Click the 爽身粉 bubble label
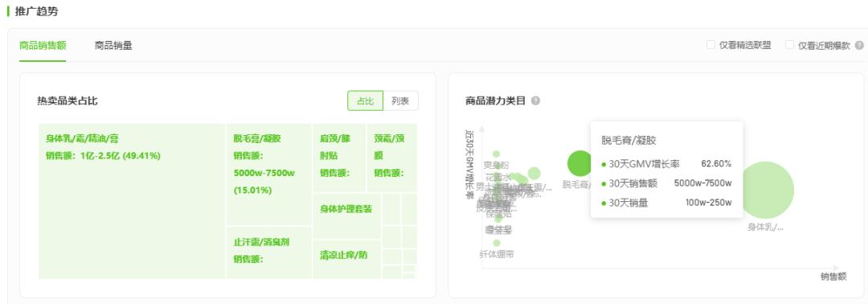The image size is (868, 304). (x=496, y=165)
